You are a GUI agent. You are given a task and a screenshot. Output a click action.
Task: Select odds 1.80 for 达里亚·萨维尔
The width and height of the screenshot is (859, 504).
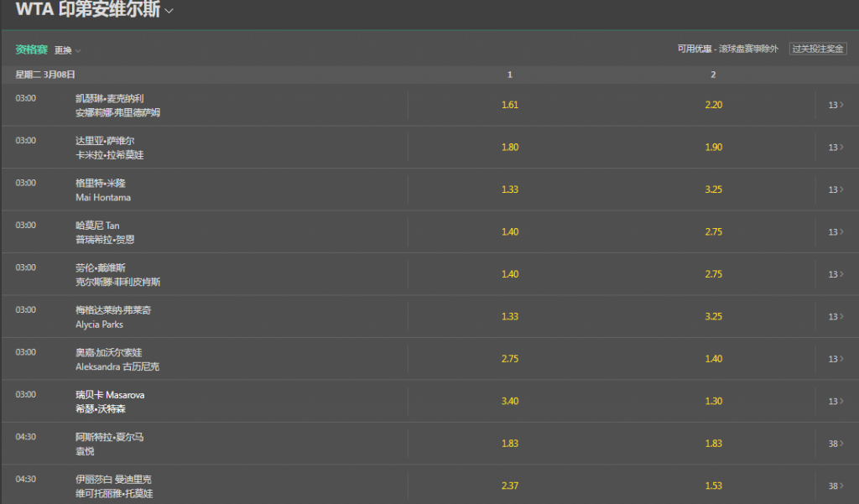pos(509,147)
